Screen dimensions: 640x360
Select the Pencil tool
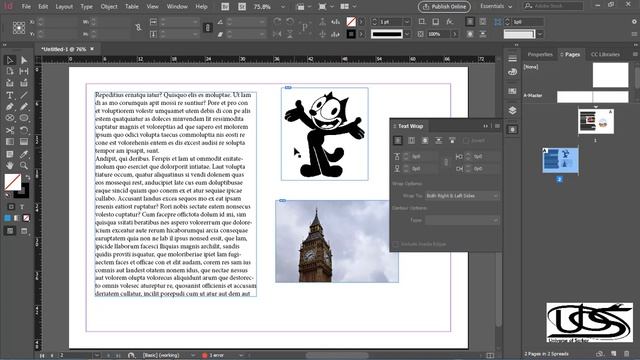pos(24,107)
